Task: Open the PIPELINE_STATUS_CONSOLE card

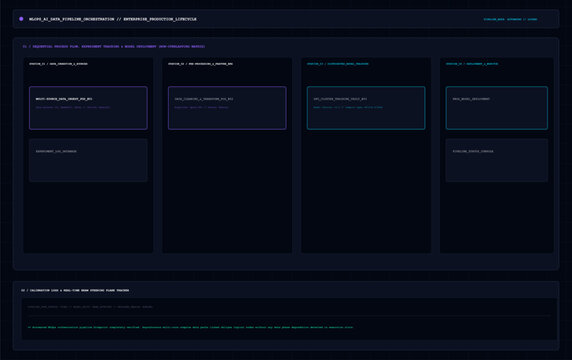Action: pos(496,160)
